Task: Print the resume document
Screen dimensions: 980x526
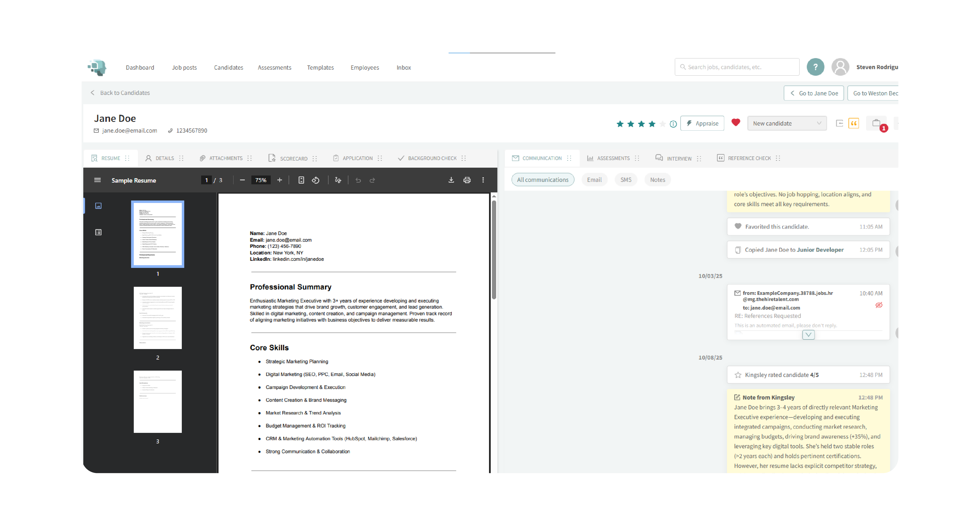Action: point(467,180)
